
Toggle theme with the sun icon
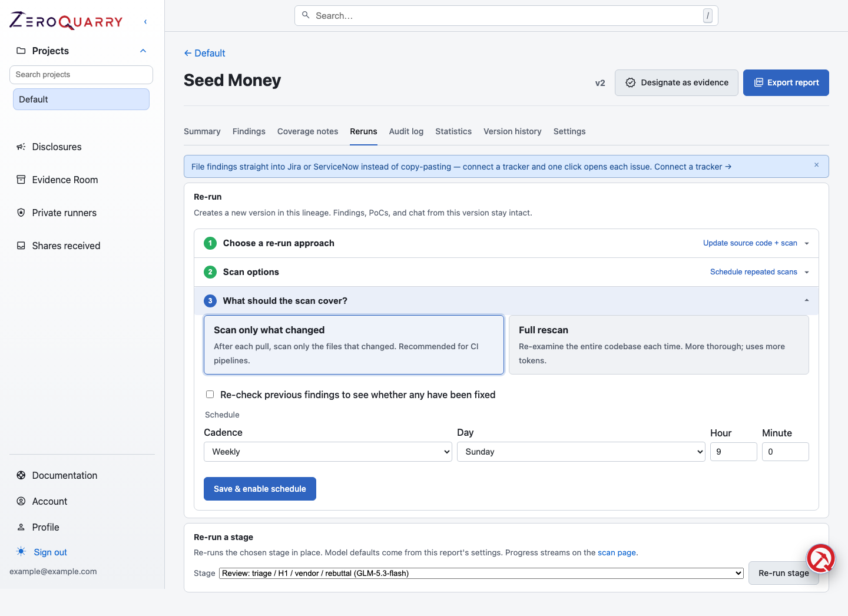pyautogui.click(x=21, y=552)
